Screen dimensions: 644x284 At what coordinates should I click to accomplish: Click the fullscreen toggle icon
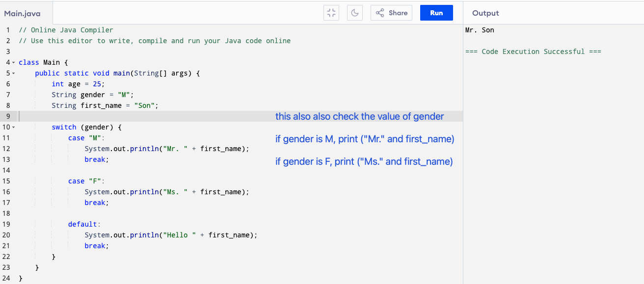[332, 13]
